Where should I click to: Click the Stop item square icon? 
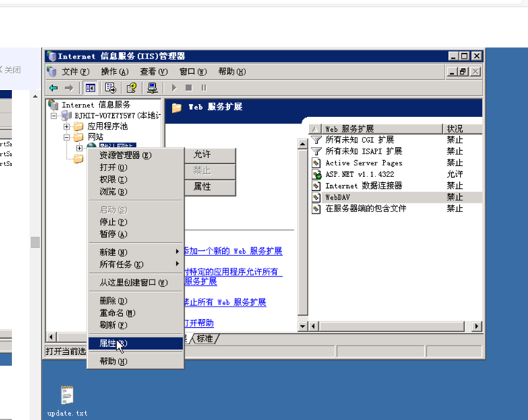(x=189, y=89)
